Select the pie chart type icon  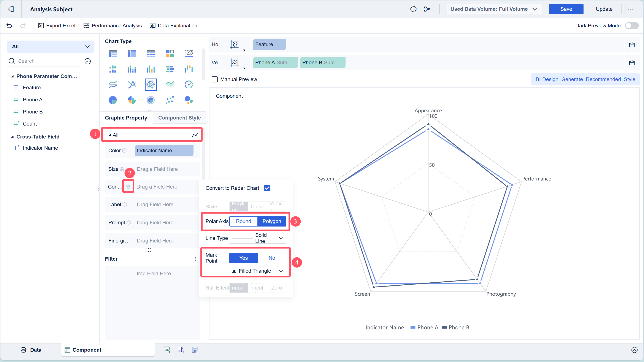(113, 100)
